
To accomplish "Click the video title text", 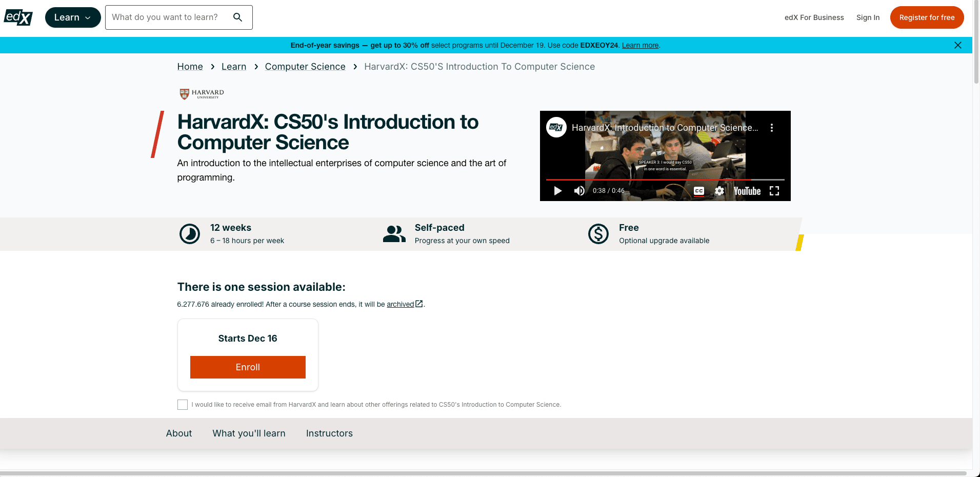I will 665,128.
